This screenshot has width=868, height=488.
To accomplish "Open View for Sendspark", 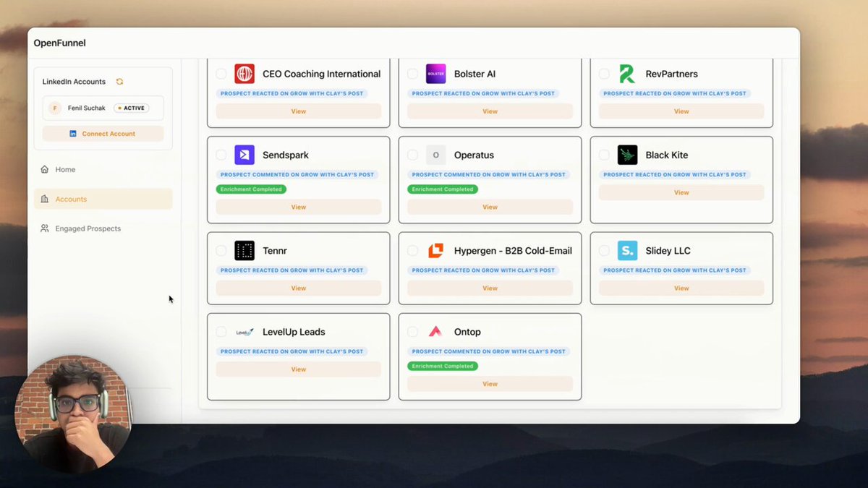I will (x=299, y=207).
